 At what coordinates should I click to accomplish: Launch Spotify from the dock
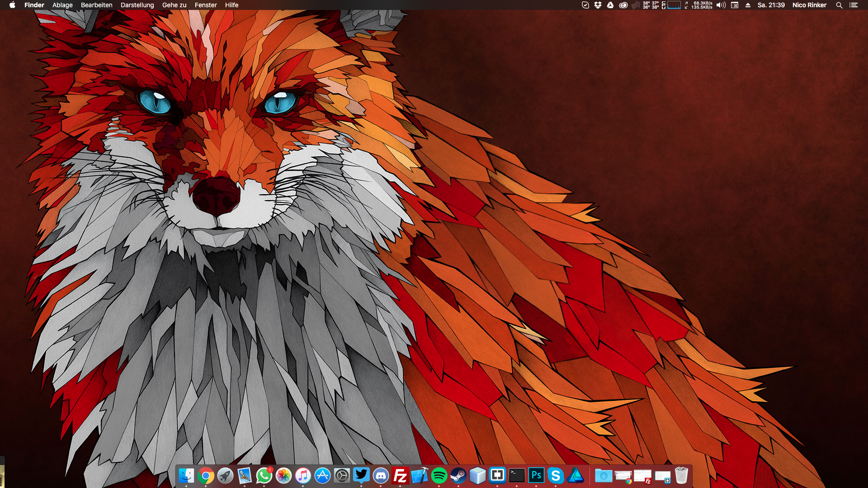pyautogui.click(x=439, y=475)
